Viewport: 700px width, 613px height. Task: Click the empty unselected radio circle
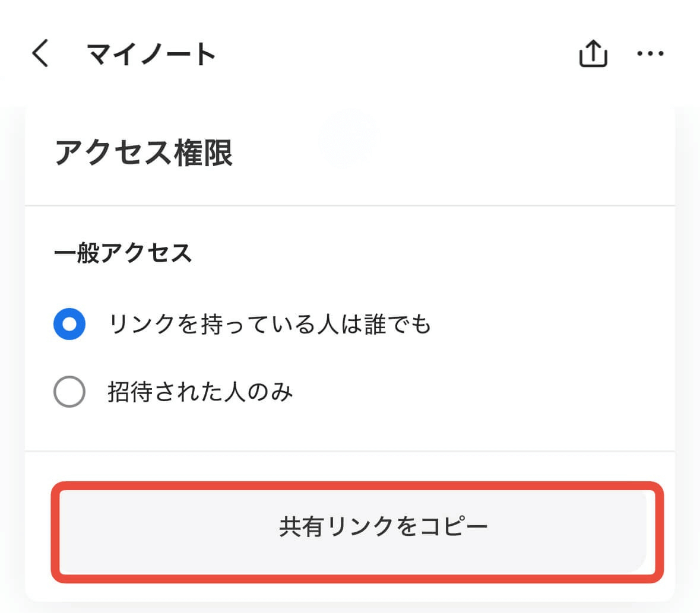69,392
